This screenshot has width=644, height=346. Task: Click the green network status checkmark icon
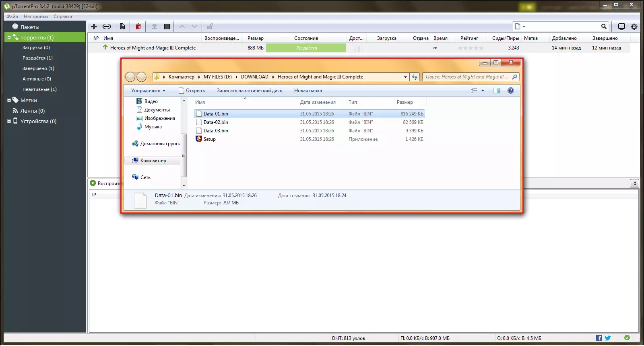[627, 338]
